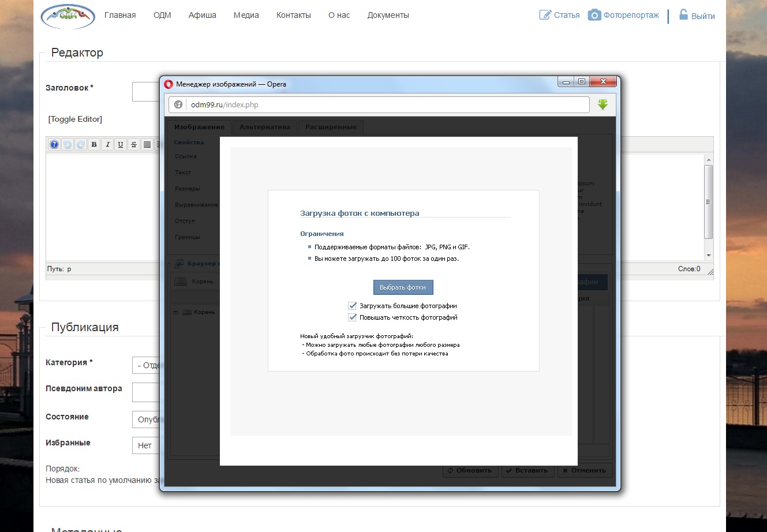
Task: Click the 'Слов:0' word count text
Action: (689, 269)
